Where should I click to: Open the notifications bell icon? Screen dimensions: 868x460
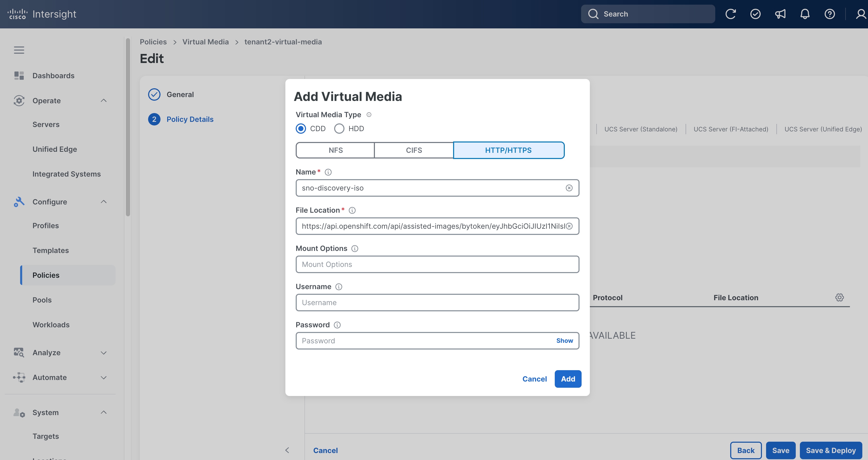coord(805,14)
